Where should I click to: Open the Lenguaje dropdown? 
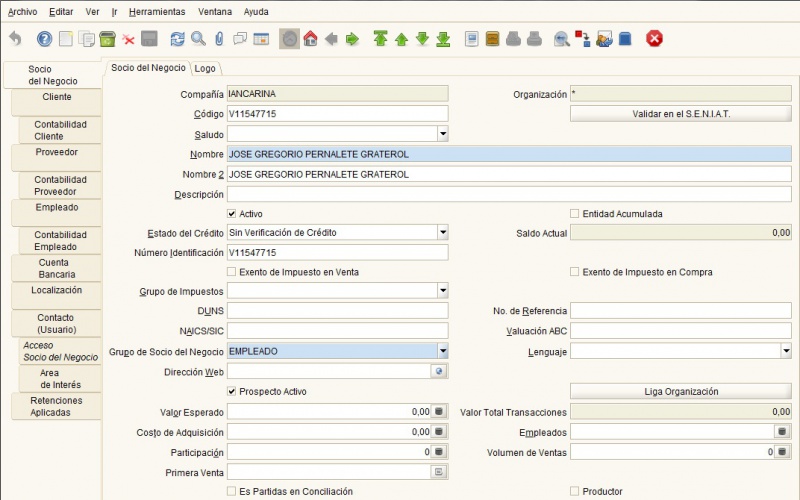click(x=786, y=351)
